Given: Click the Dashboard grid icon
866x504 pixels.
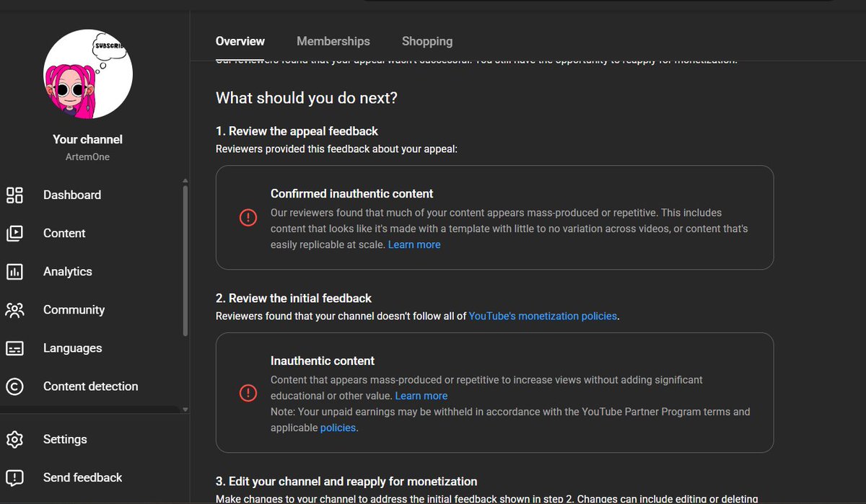Looking at the screenshot, I should click(x=14, y=195).
